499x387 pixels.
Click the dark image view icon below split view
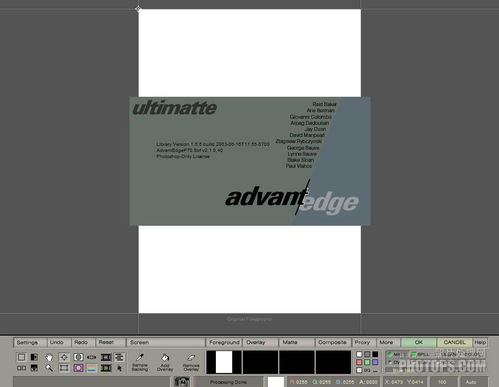click(x=34, y=368)
